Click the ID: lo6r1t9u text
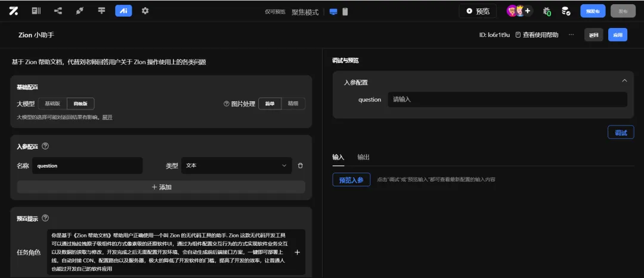Viewport: 644px width, 278px height. pyautogui.click(x=494, y=35)
